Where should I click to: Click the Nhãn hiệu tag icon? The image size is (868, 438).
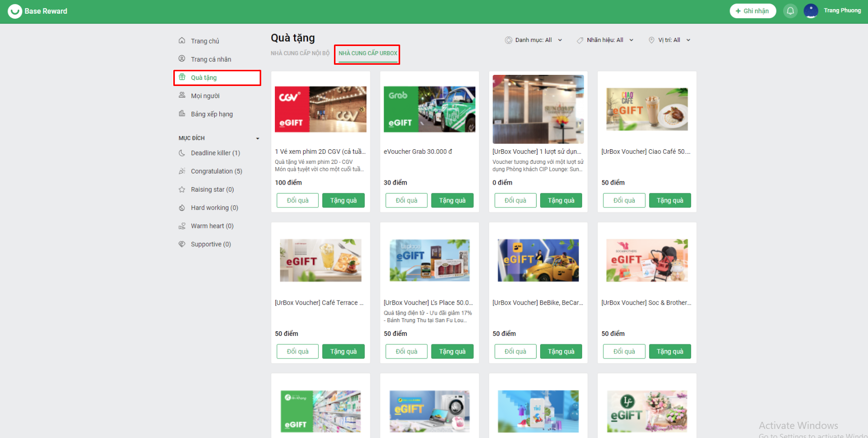tap(580, 40)
